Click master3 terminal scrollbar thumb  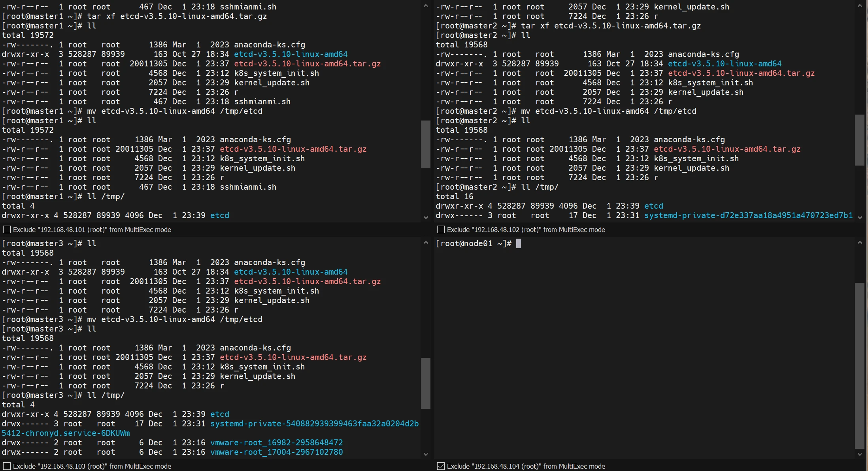pyautogui.click(x=425, y=383)
